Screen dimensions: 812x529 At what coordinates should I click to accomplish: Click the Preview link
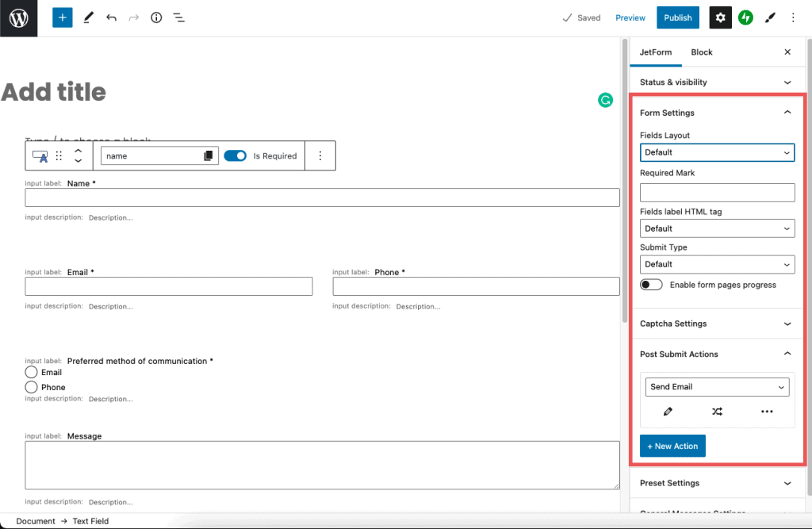point(630,17)
